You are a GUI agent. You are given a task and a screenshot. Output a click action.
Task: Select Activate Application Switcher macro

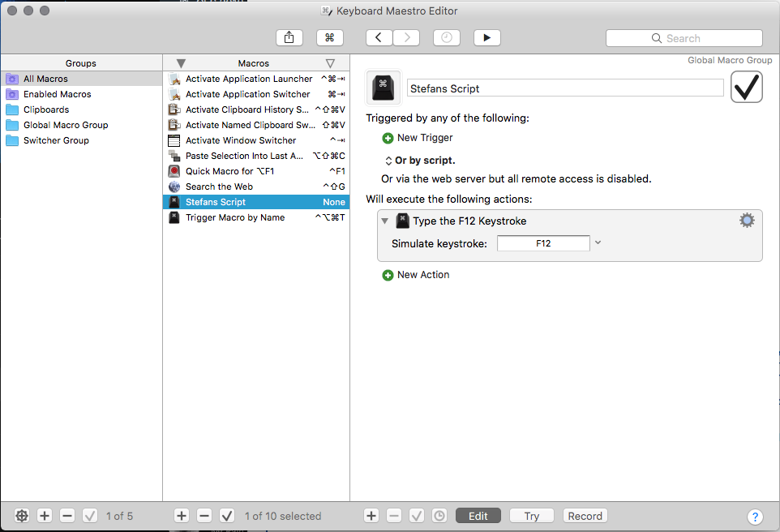pyautogui.click(x=256, y=94)
